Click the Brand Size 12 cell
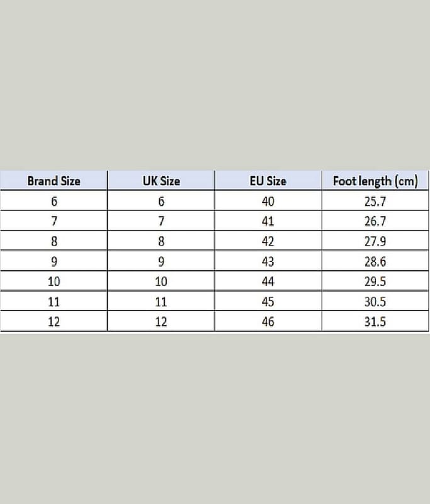 54,321
